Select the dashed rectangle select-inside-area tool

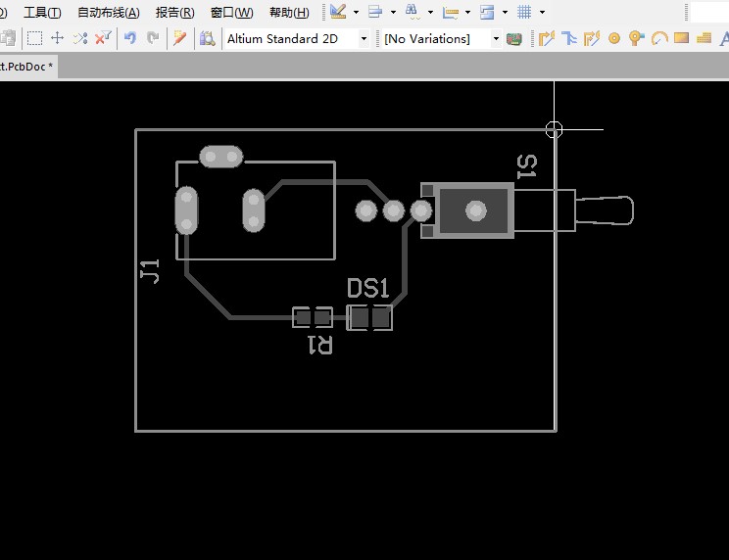point(35,38)
